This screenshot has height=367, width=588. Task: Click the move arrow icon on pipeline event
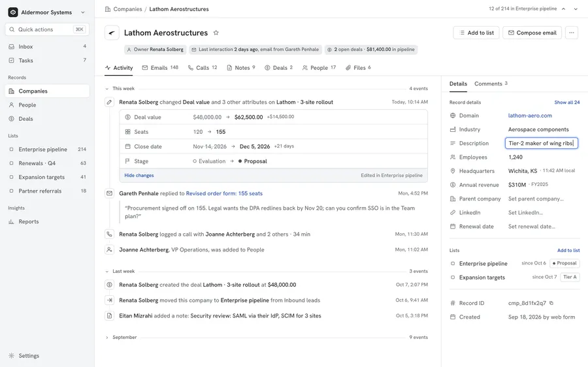(109, 300)
